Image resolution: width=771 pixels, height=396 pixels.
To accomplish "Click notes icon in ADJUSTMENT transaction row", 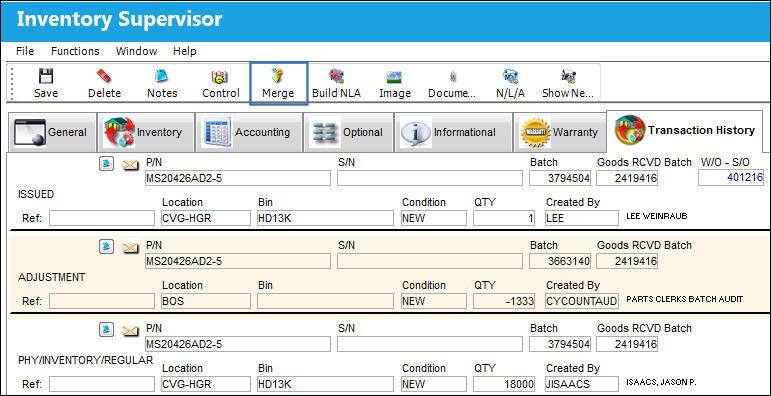I will (106, 246).
